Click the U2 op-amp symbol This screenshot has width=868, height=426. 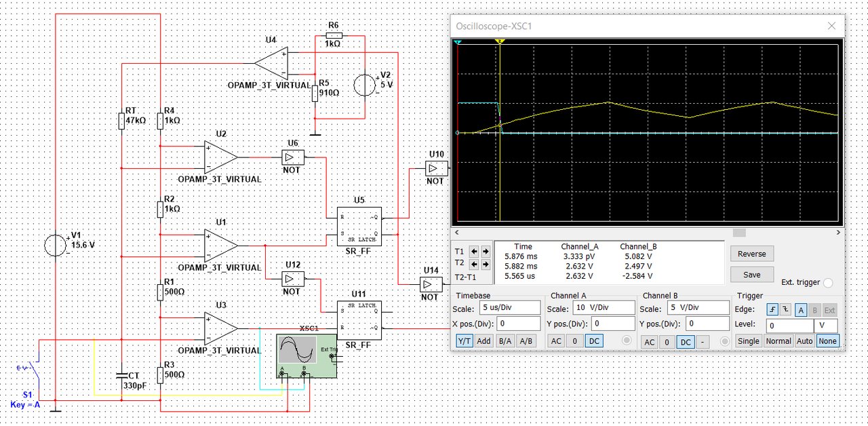[x=221, y=157]
